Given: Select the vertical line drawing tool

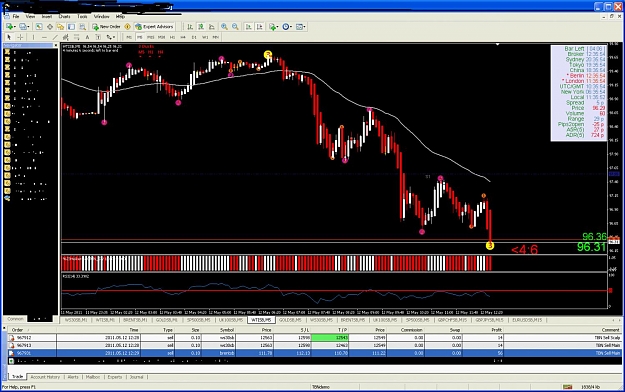Looking at the screenshot, I should (x=33, y=37).
